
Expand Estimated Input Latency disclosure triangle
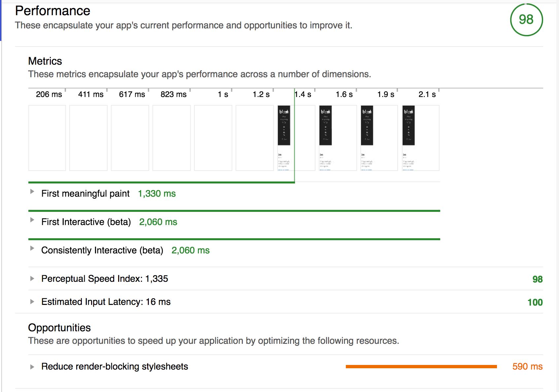pos(32,302)
